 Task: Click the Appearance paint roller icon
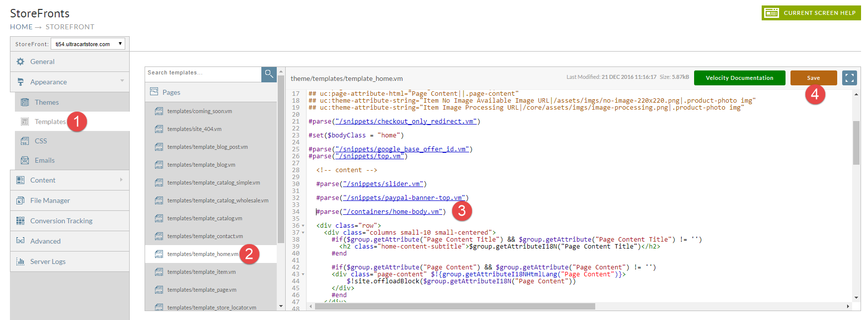[20, 82]
